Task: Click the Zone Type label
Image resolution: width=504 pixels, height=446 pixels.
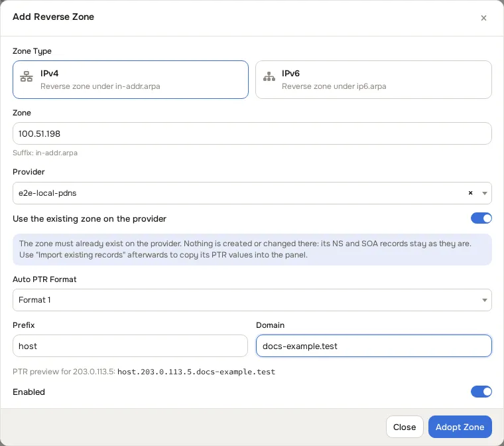Action: (x=32, y=51)
